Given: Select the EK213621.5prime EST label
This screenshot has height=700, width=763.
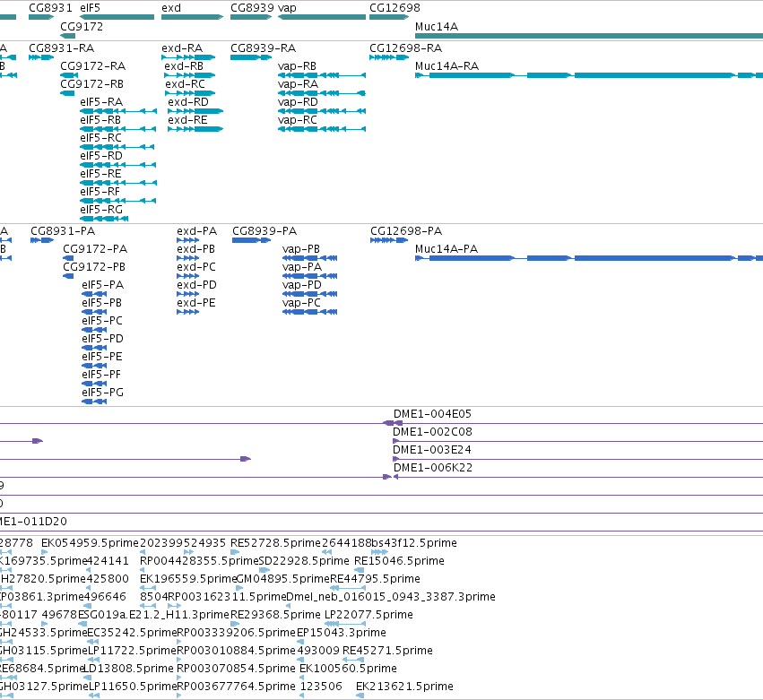Looking at the screenshot, I should [x=405, y=686].
